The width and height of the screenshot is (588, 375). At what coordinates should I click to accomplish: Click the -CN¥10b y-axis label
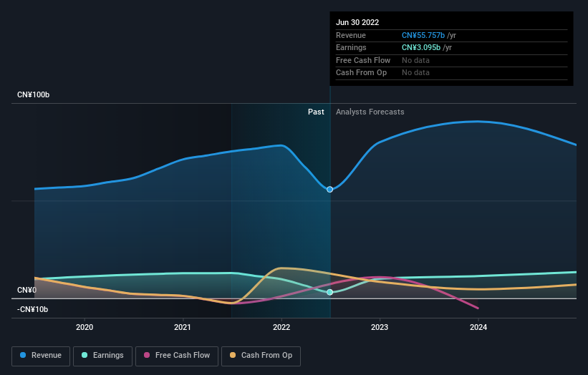coord(33,309)
